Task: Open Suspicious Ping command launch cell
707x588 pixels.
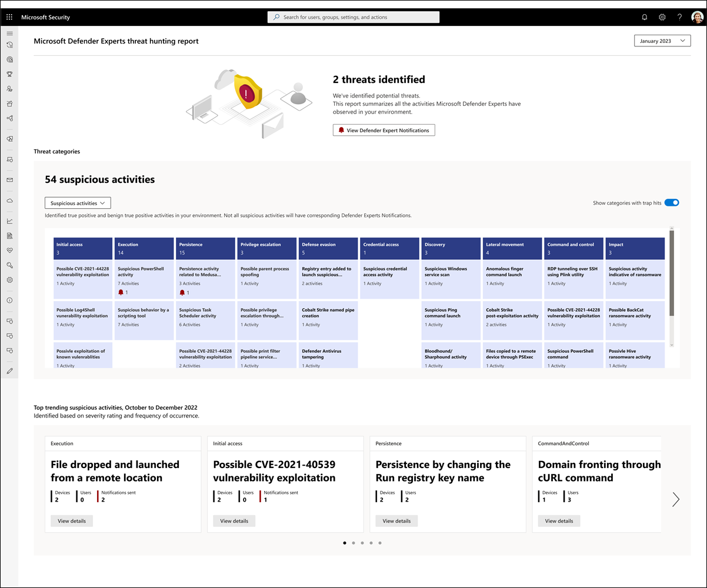Action: coord(451,320)
